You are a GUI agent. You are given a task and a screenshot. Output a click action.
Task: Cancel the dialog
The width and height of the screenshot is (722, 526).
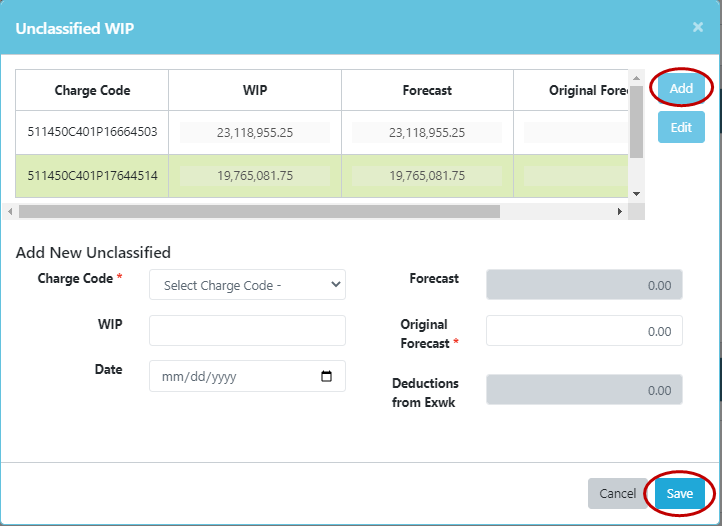coord(617,493)
